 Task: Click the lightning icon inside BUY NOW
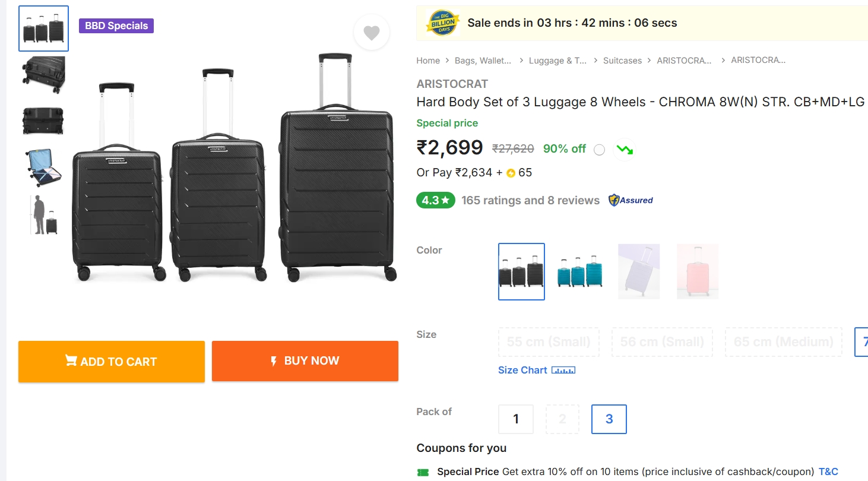point(274,360)
